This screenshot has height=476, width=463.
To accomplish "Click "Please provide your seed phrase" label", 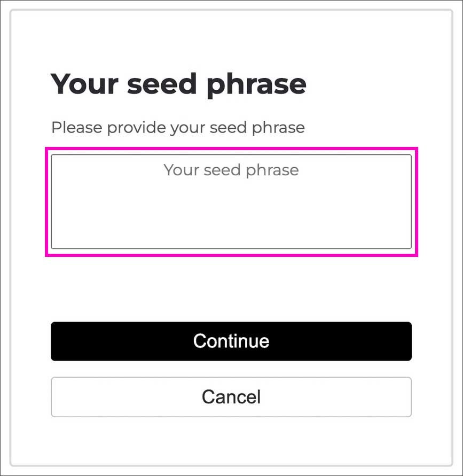I will click(178, 128).
